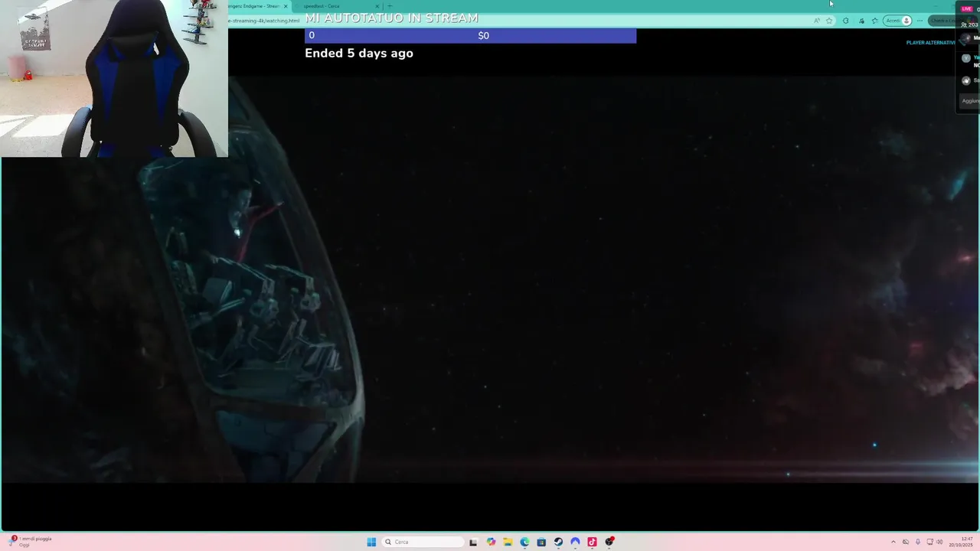Click viewer count 203 in overlay
Viewport: 980px width, 551px height.
[x=969, y=25]
